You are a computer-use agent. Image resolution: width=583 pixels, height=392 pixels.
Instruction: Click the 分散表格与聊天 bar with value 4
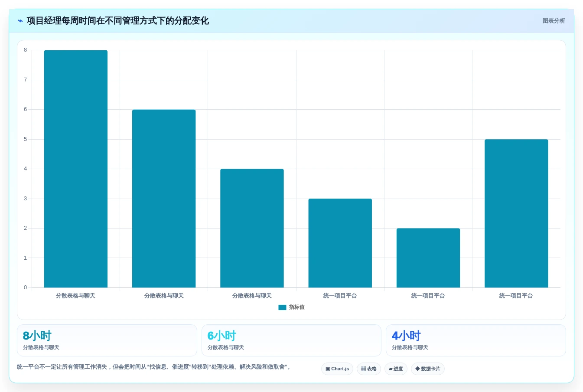coord(252,228)
